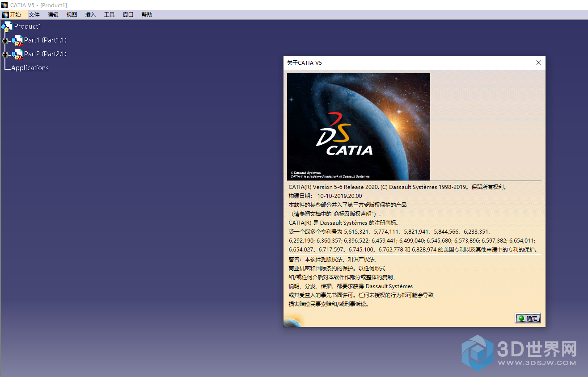This screenshot has width=588, height=377.
Task: Click the CATIA icon beside 开始
Action: [5, 15]
